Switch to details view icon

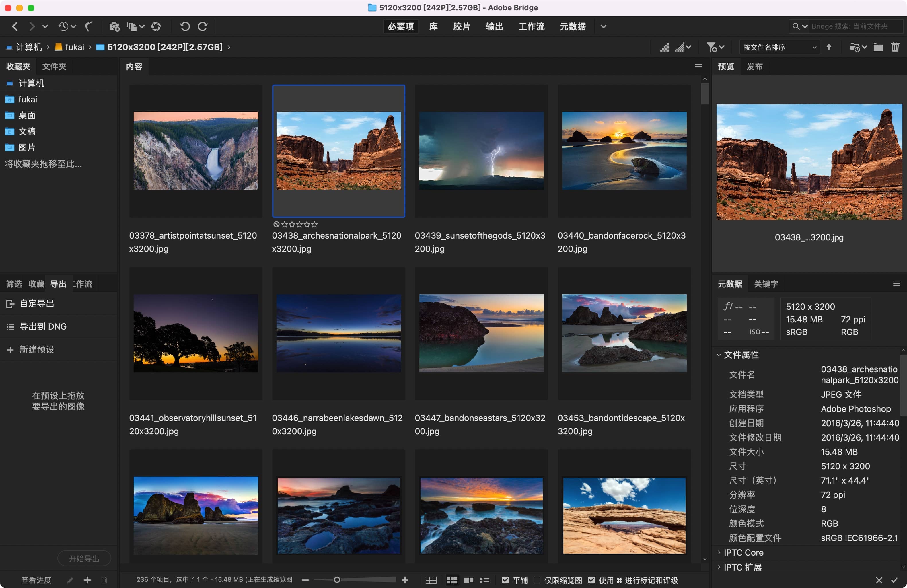[x=468, y=580]
